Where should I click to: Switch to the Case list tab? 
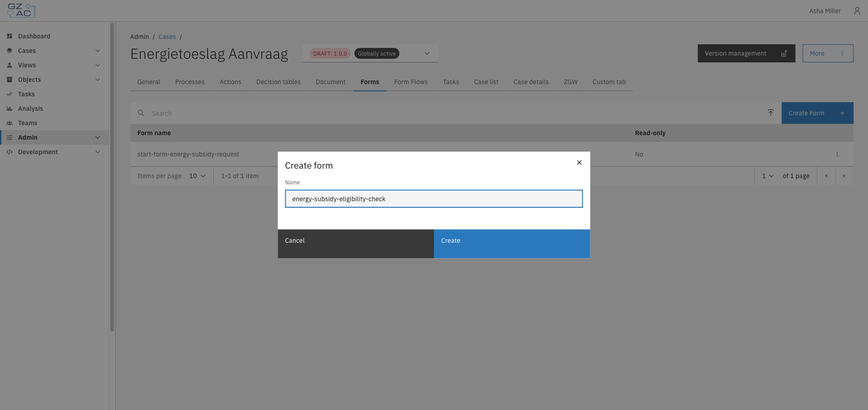pos(486,82)
